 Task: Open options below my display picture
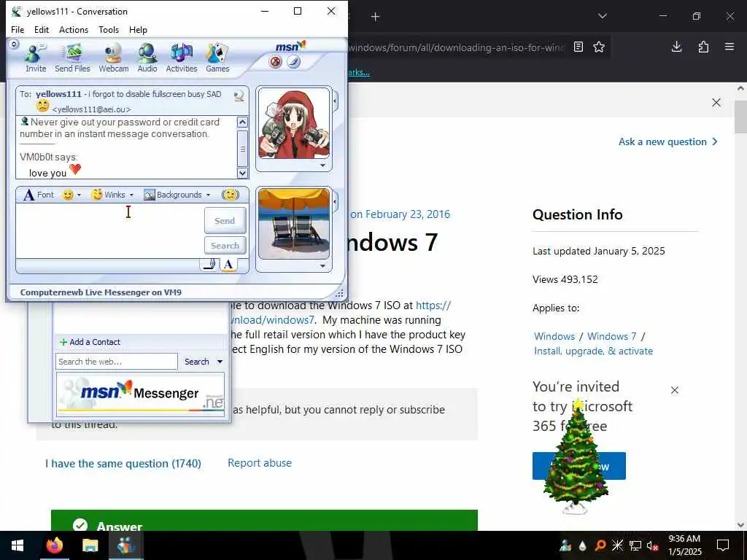(322, 265)
